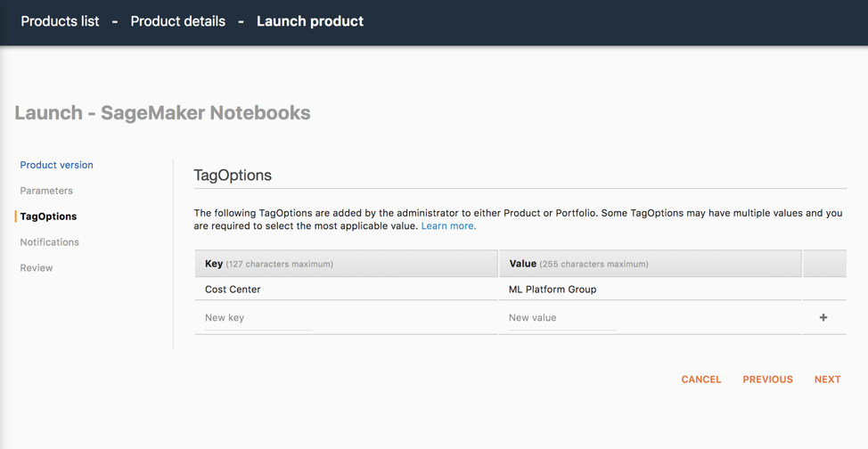Proceed with the NEXT button
Image resolution: width=868 pixels, height=449 pixels.
click(827, 380)
